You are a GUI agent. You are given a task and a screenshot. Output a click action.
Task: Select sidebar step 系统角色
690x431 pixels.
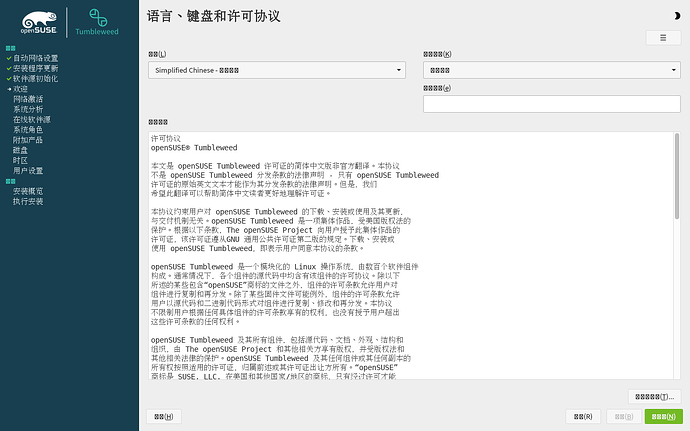click(28, 129)
